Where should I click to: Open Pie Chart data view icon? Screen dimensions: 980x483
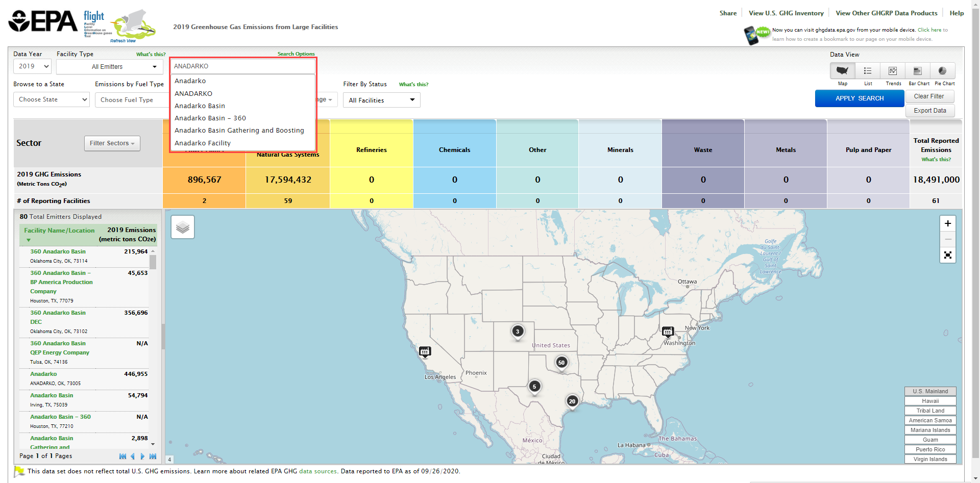(x=942, y=71)
